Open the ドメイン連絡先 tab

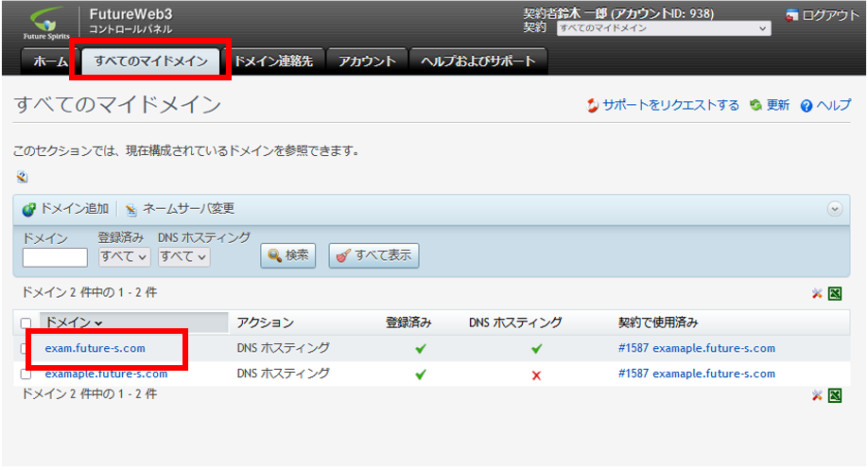273,61
